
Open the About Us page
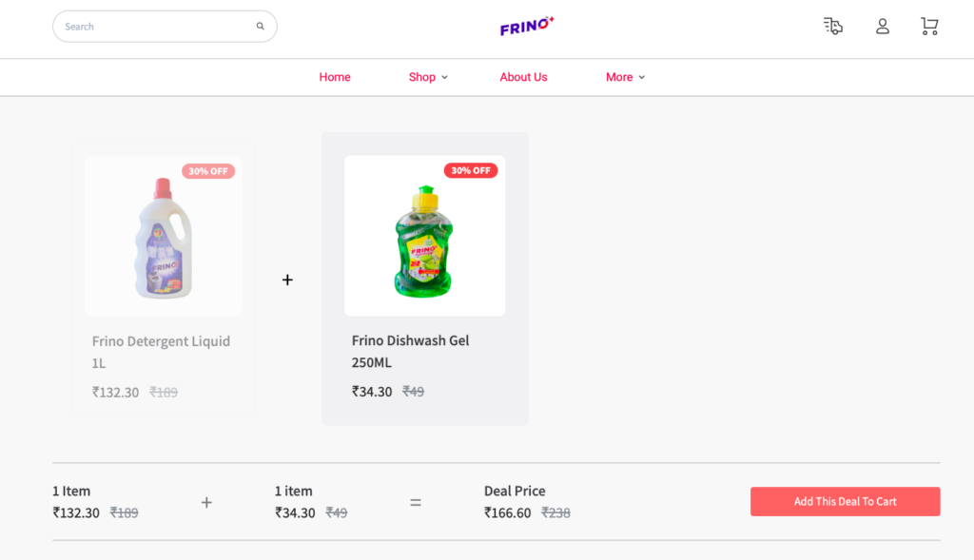coord(523,77)
